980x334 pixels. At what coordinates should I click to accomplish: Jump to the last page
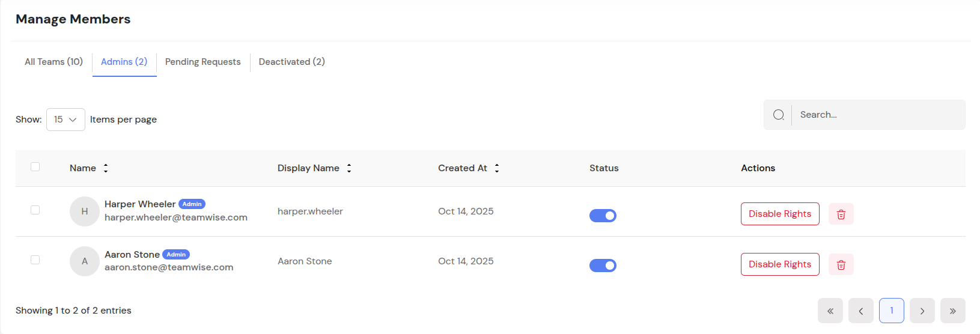[952, 311]
